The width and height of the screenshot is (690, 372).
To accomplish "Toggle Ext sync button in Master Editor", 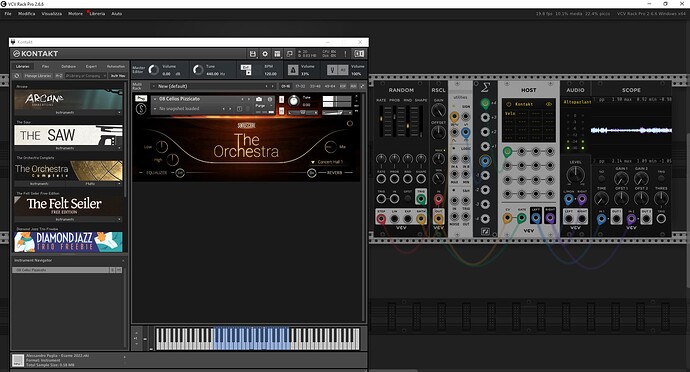I will coord(246,67).
